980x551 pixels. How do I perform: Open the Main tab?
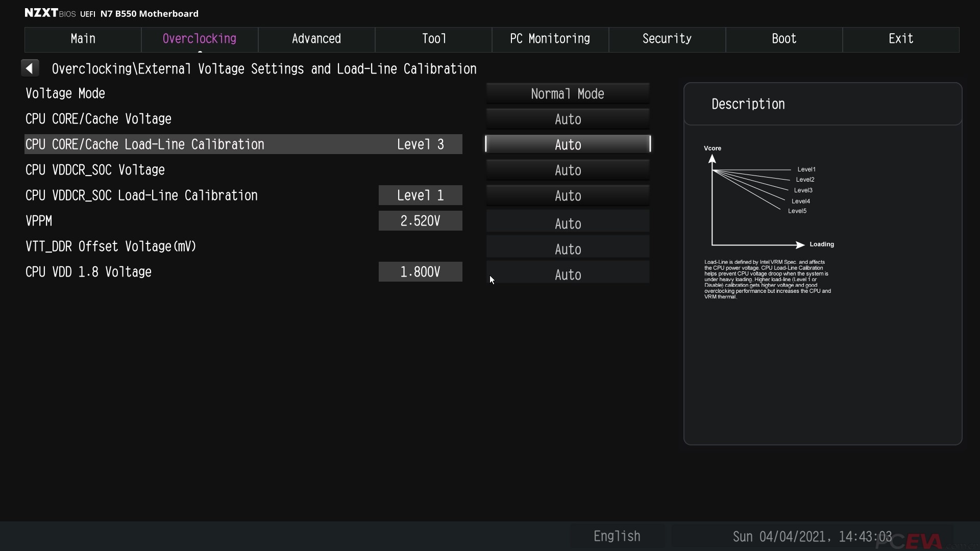(x=83, y=39)
